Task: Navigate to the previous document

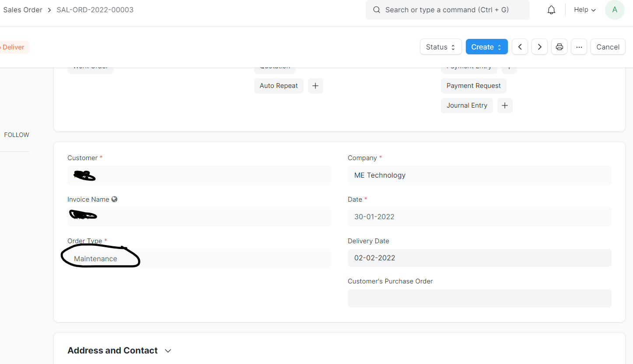Action: (520, 47)
